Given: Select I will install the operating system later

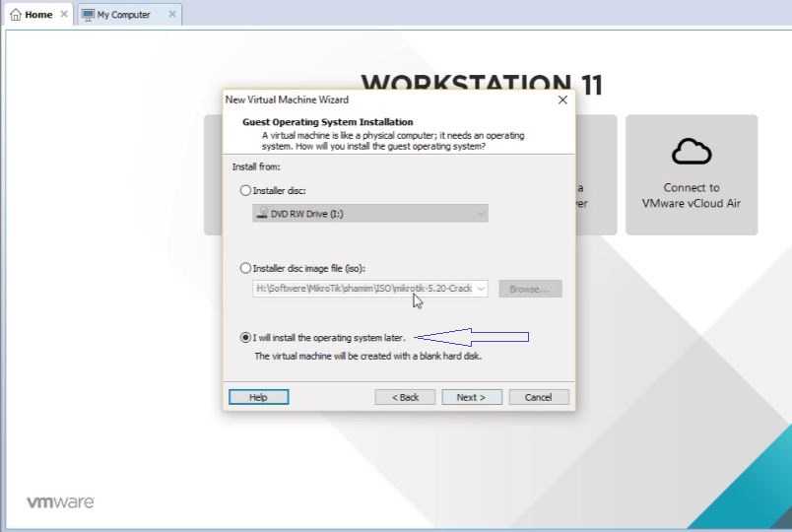Looking at the screenshot, I should [245, 337].
